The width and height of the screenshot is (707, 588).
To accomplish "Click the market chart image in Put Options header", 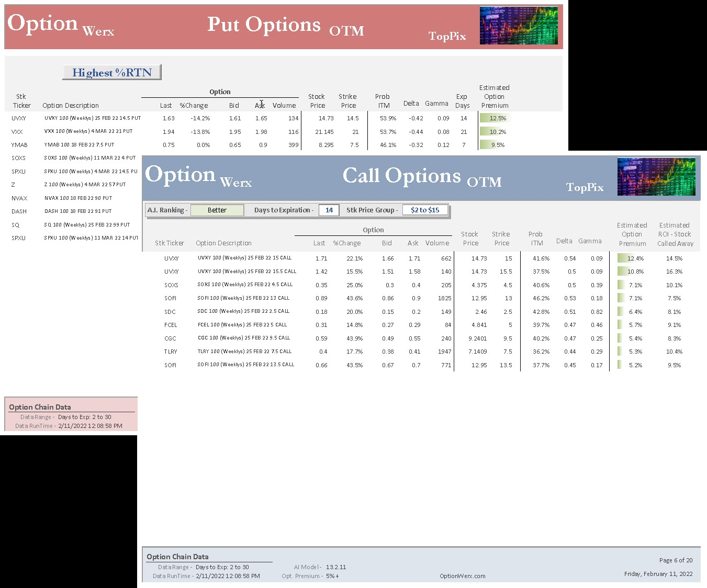I will tap(519, 26).
